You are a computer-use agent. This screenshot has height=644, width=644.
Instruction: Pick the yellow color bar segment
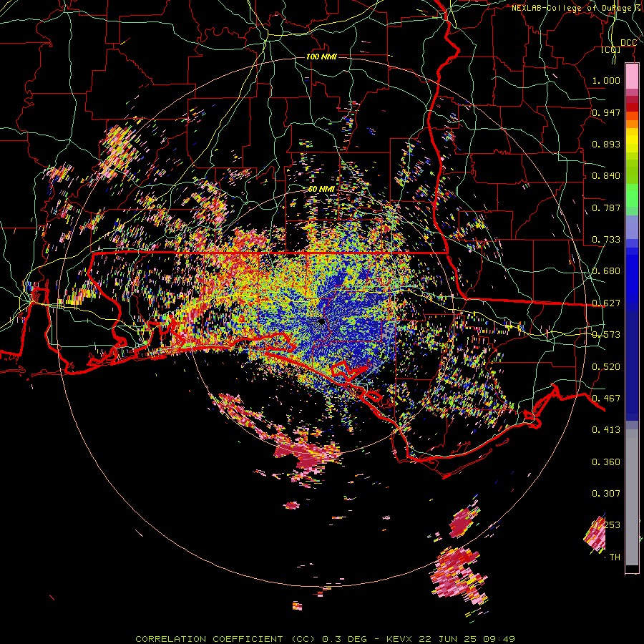(x=632, y=140)
